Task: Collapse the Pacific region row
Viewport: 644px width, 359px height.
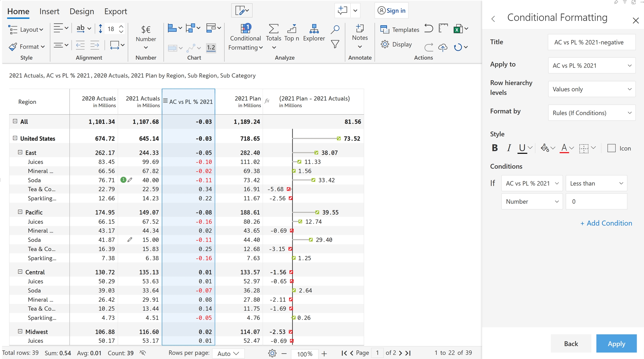Action: coord(20,212)
